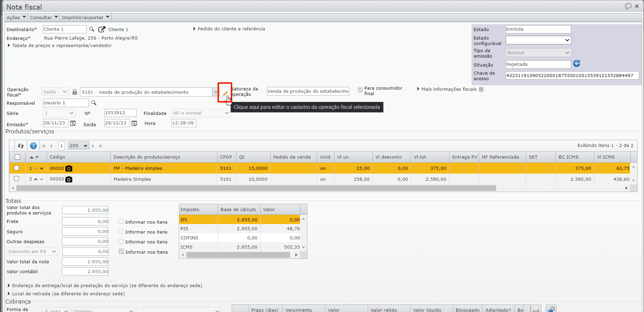The width and height of the screenshot is (644, 312).
Task: Move item 2 up with its up arrow
Action: pyautogui.click(x=36, y=179)
